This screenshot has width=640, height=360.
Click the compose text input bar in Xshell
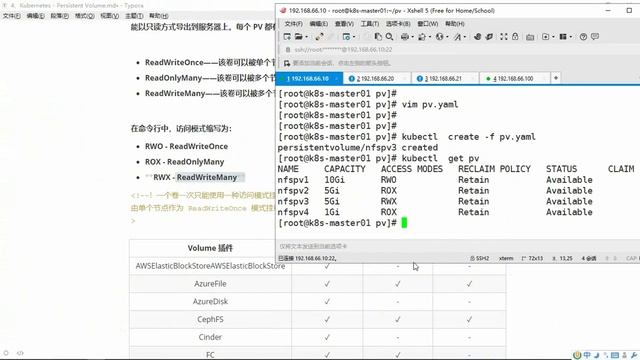pyautogui.click(x=457, y=246)
